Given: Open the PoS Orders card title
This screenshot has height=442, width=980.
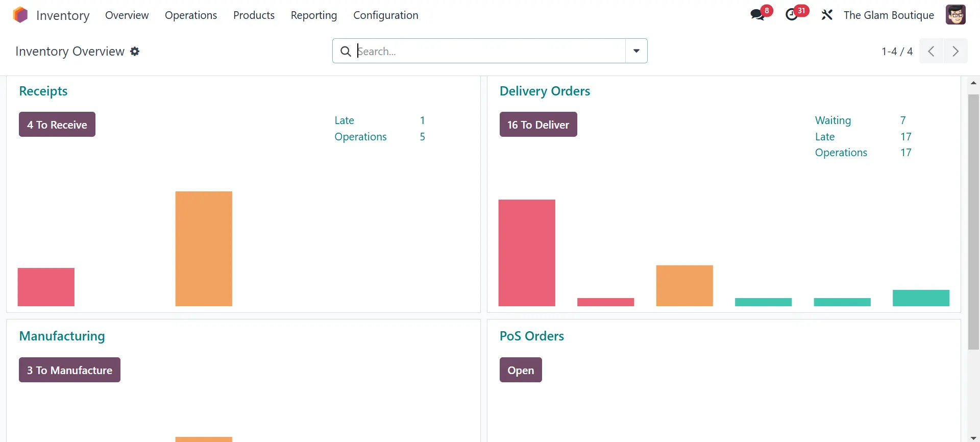Looking at the screenshot, I should [531, 336].
